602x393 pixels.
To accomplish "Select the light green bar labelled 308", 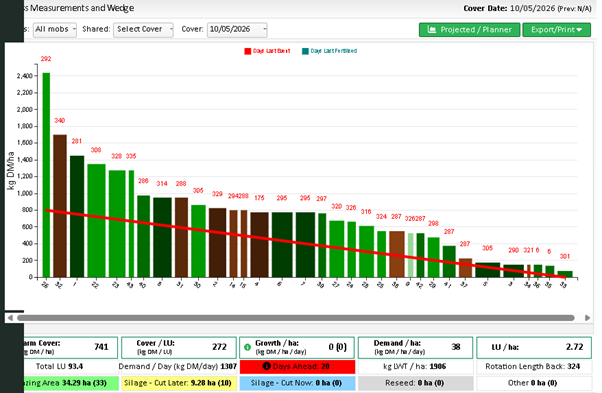I will (x=96, y=221).
